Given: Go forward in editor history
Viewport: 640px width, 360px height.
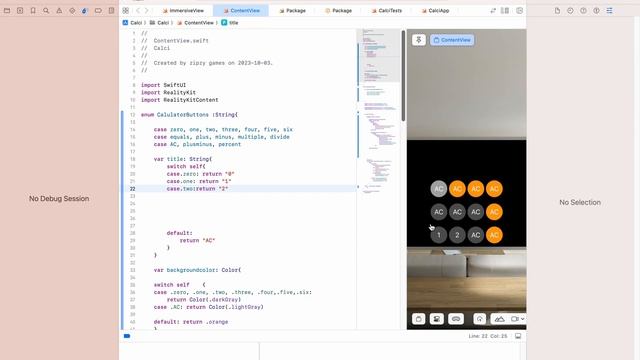Looking at the screenshot, I should pos(147,11).
